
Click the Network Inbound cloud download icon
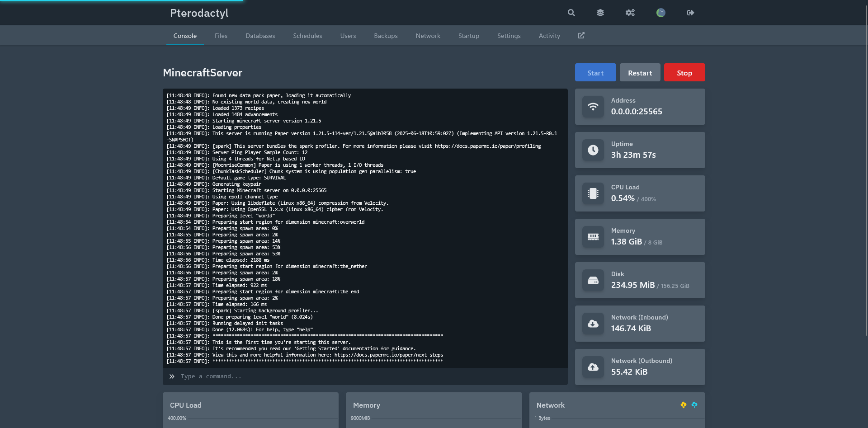pos(593,324)
